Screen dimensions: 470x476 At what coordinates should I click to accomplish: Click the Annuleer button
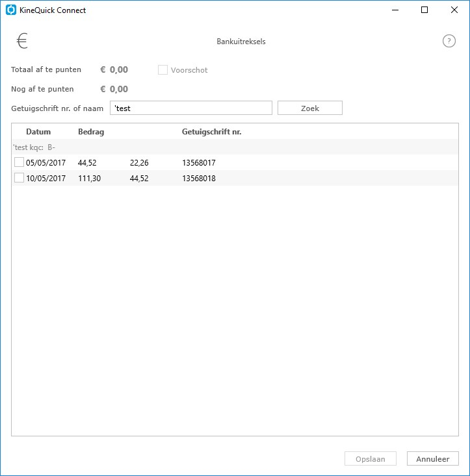pyautogui.click(x=433, y=458)
